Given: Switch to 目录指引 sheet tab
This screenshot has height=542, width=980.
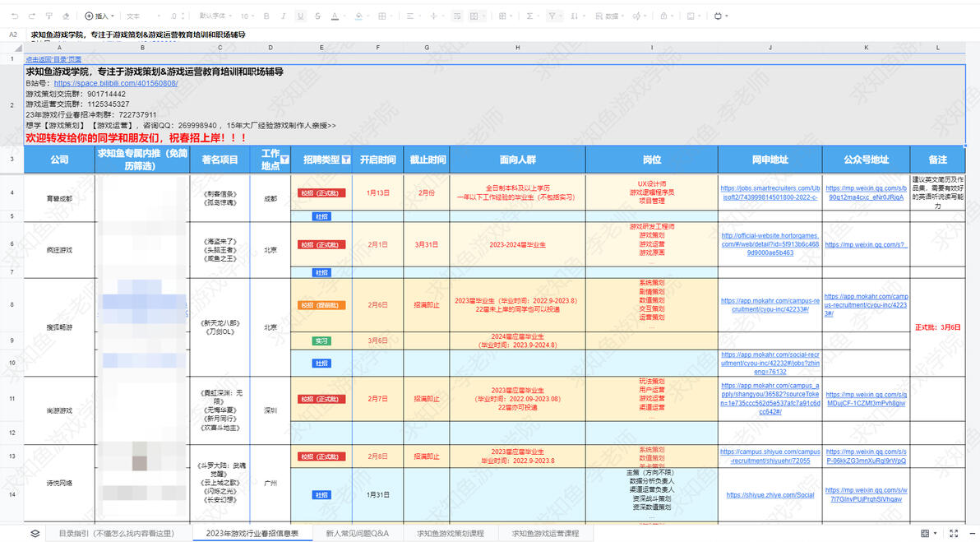Looking at the screenshot, I should tap(116, 533).
